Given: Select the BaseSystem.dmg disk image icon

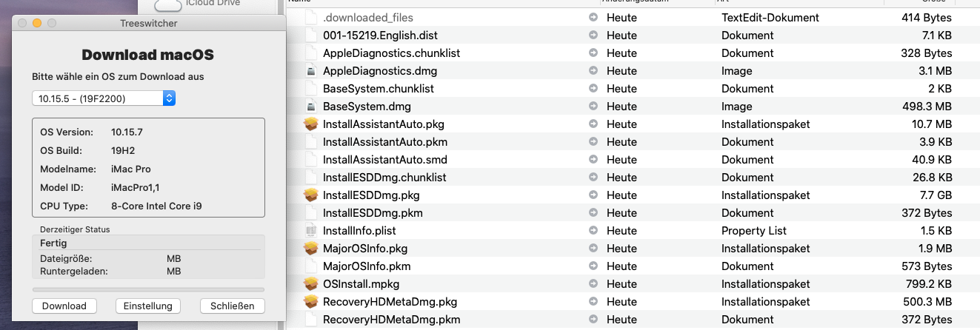Looking at the screenshot, I should 311,107.
